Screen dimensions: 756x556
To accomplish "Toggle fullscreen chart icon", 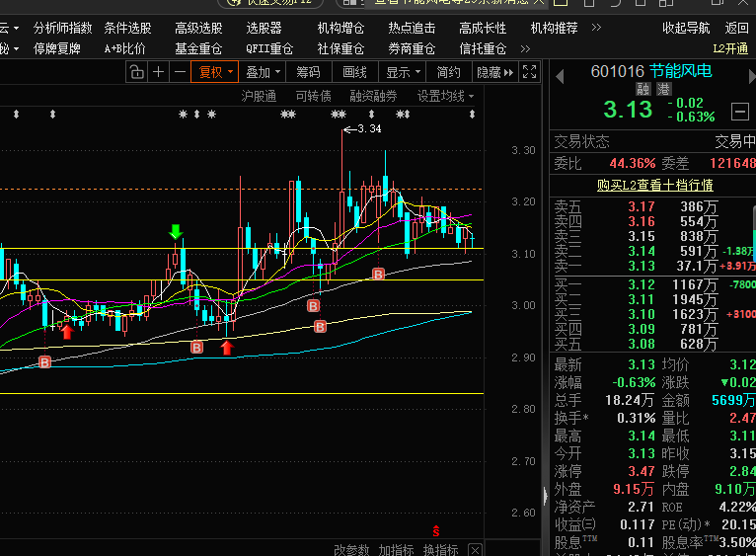I will 529,72.
